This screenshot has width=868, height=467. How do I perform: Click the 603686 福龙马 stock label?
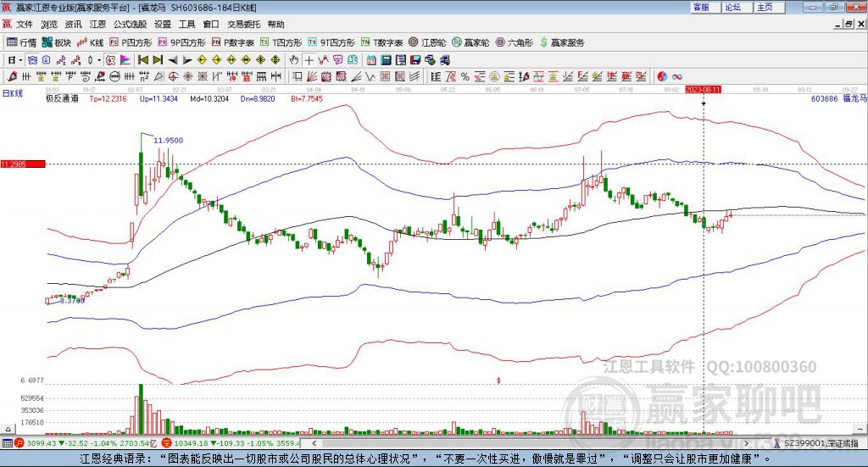coord(838,98)
